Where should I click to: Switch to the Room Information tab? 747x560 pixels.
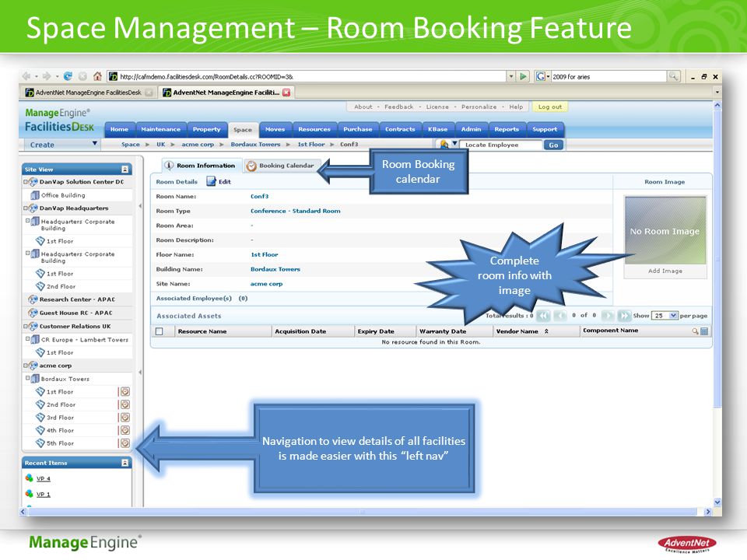201,165
